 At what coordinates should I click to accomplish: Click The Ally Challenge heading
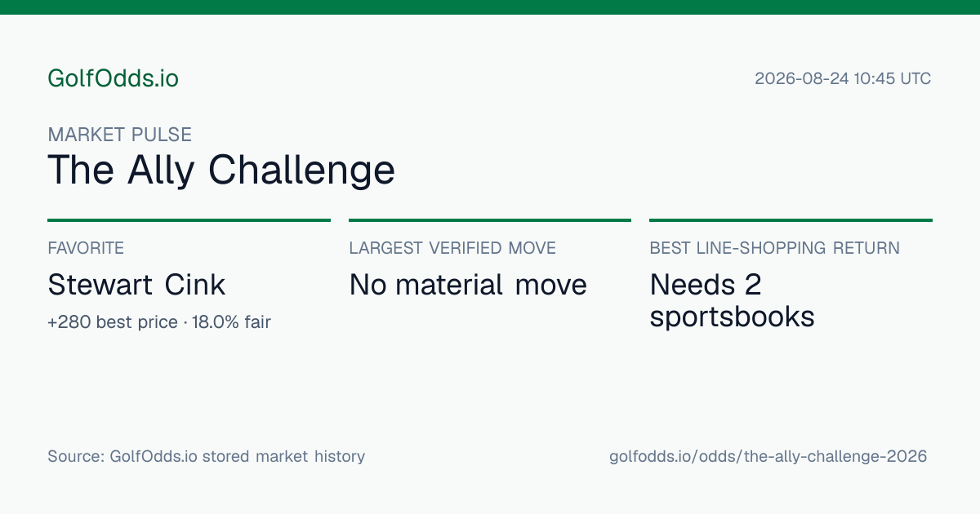[x=221, y=171]
